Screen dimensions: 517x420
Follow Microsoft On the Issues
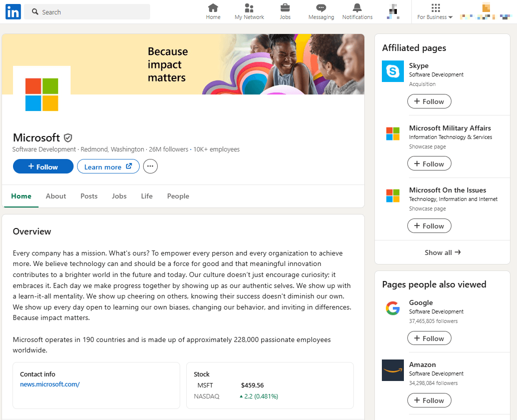(x=429, y=226)
